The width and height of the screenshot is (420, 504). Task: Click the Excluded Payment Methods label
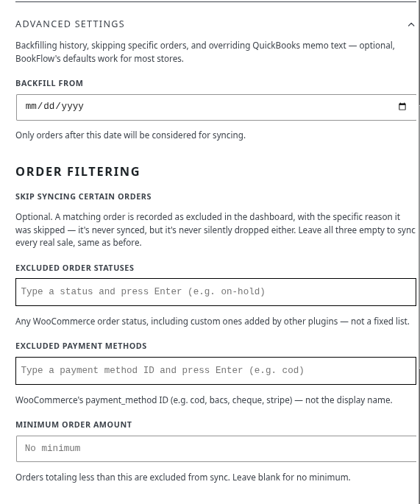tap(81, 346)
